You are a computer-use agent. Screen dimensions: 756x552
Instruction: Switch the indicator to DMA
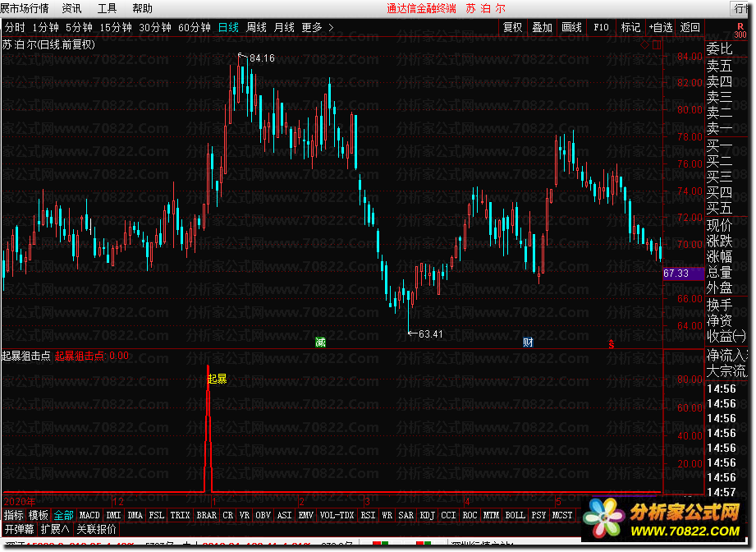[x=135, y=515]
